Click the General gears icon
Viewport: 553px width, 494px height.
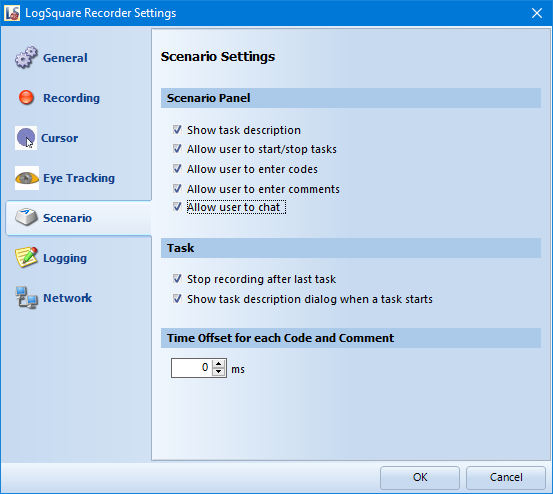[x=26, y=57]
